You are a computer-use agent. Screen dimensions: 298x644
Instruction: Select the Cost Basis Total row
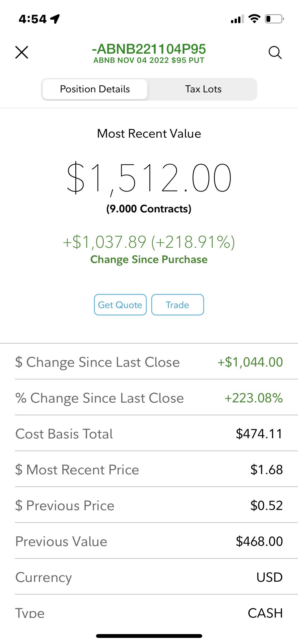[x=149, y=434]
